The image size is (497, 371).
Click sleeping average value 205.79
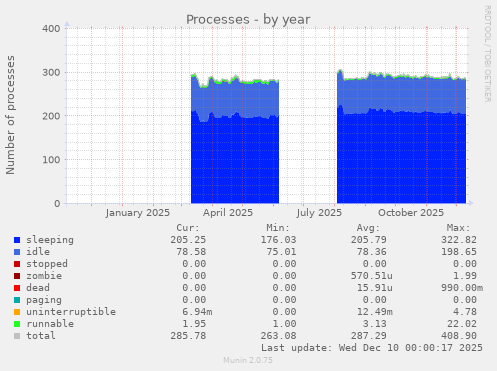[369, 240]
